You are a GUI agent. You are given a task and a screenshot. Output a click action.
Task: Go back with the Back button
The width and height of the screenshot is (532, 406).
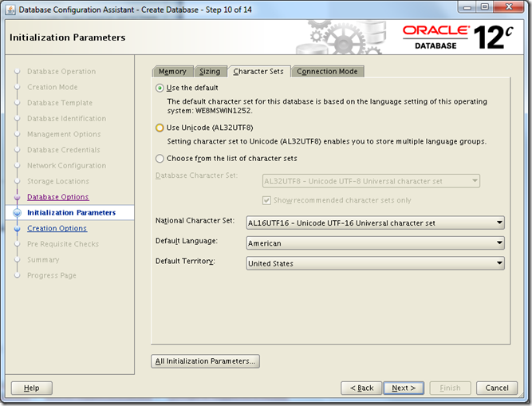pyautogui.click(x=361, y=388)
